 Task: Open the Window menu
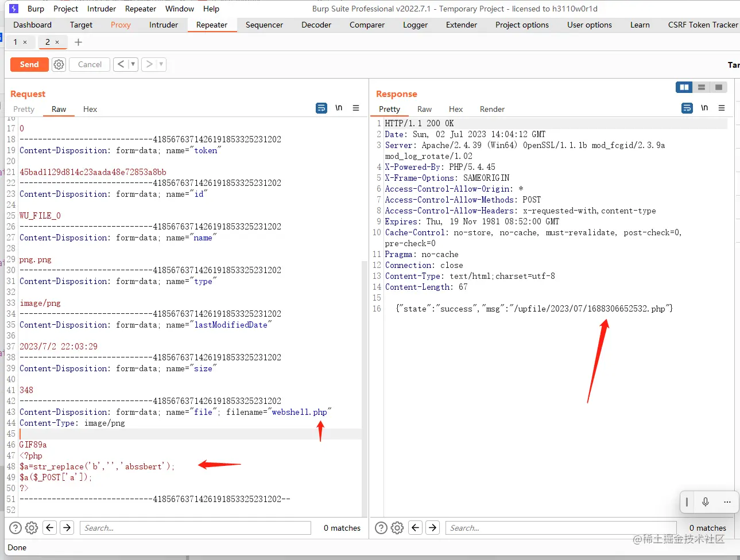pyautogui.click(x=180, y=9)
